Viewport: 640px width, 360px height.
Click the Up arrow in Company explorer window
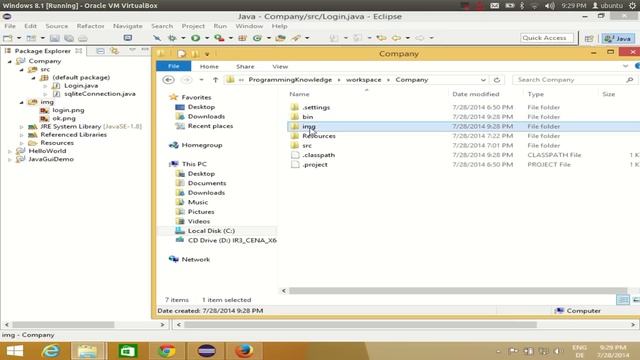point(216,80)
